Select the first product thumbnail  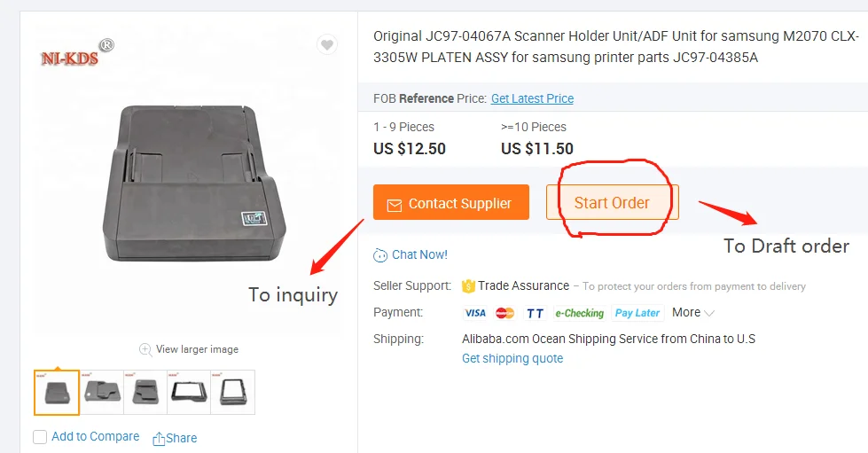[x=57, y=392]
